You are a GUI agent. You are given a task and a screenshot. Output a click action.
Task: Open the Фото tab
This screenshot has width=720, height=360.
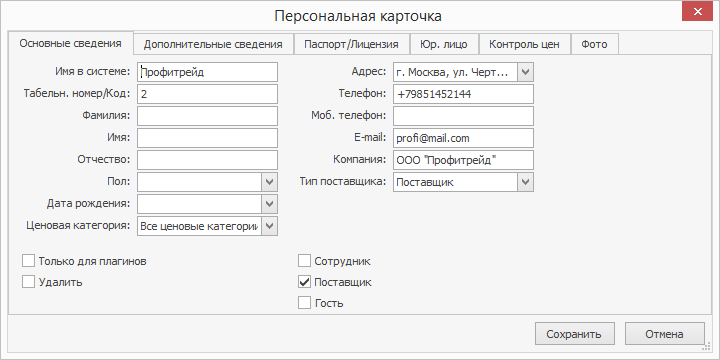pos(594,45)
